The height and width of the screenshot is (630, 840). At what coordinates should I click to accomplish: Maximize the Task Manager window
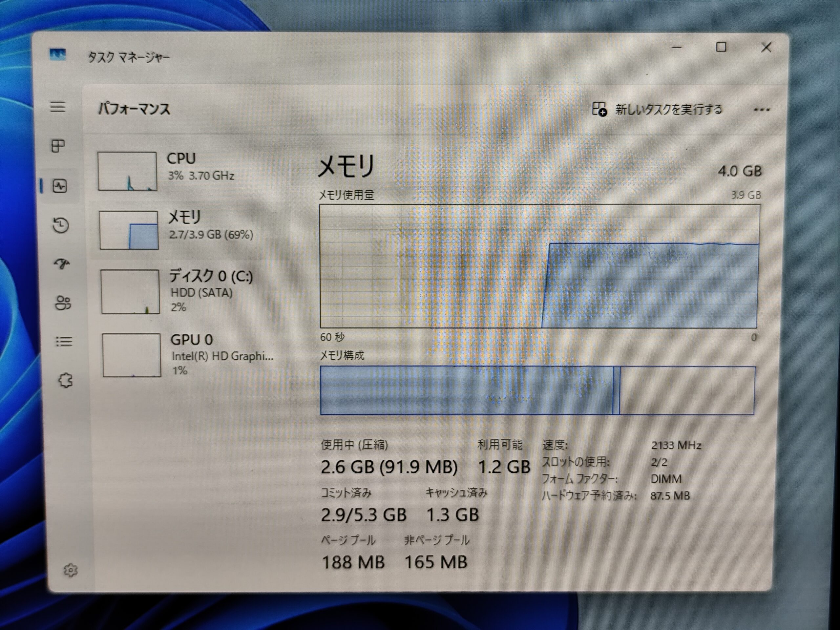[721, 48]
